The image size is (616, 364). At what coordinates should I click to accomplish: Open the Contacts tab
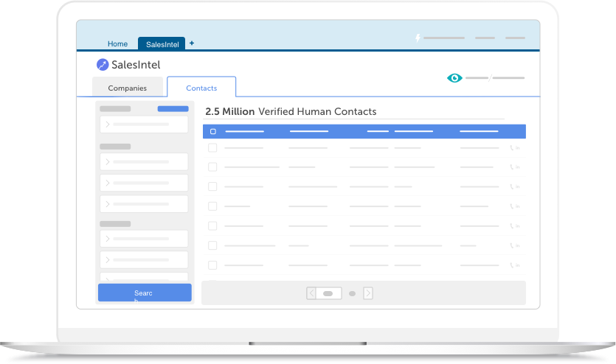tap(201, 87)
